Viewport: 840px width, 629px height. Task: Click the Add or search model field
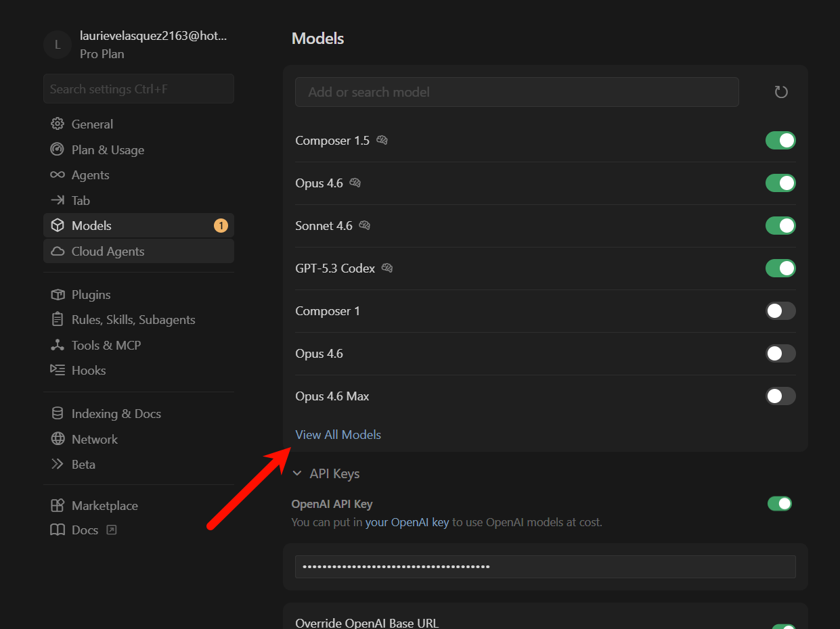pos(516,92)
